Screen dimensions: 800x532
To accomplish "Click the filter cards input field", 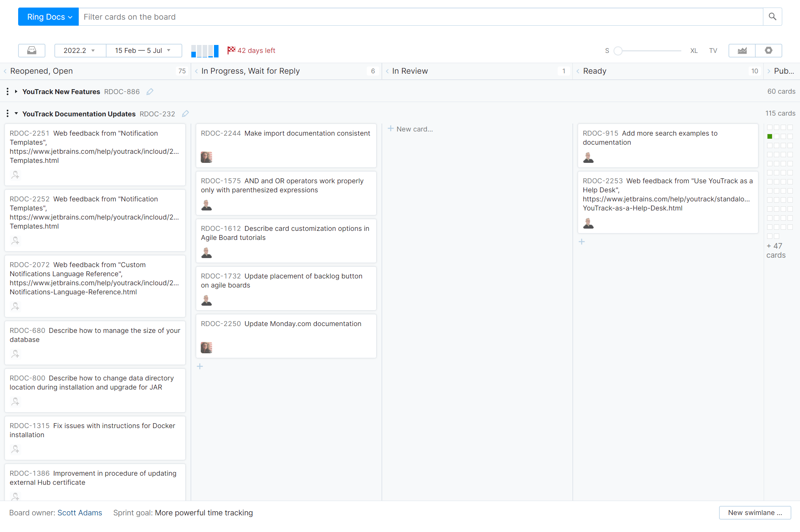I will (420, 17).
